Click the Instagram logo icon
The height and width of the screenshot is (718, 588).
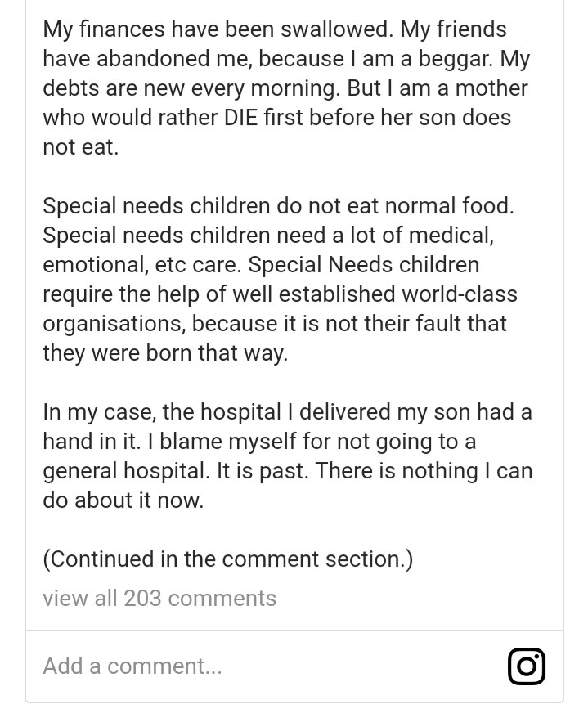pyautogui.click(x=527, y=666)
